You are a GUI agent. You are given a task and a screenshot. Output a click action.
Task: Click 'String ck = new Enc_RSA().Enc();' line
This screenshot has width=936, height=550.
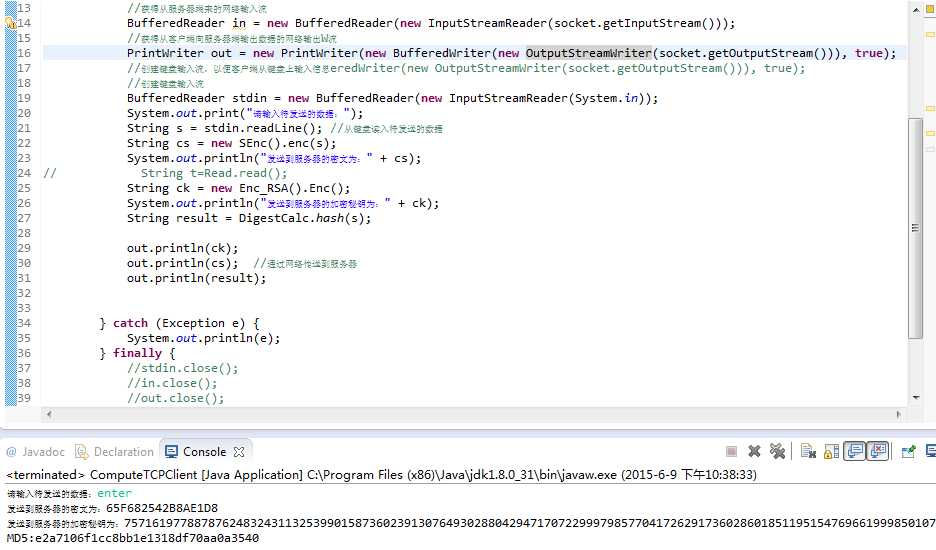point(239,188)
